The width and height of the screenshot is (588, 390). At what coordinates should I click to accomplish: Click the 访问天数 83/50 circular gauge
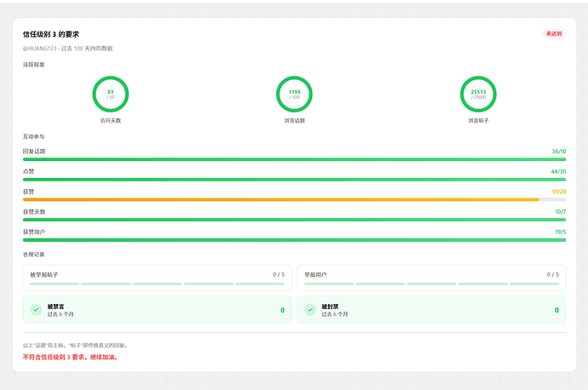(x=111, y=95)
